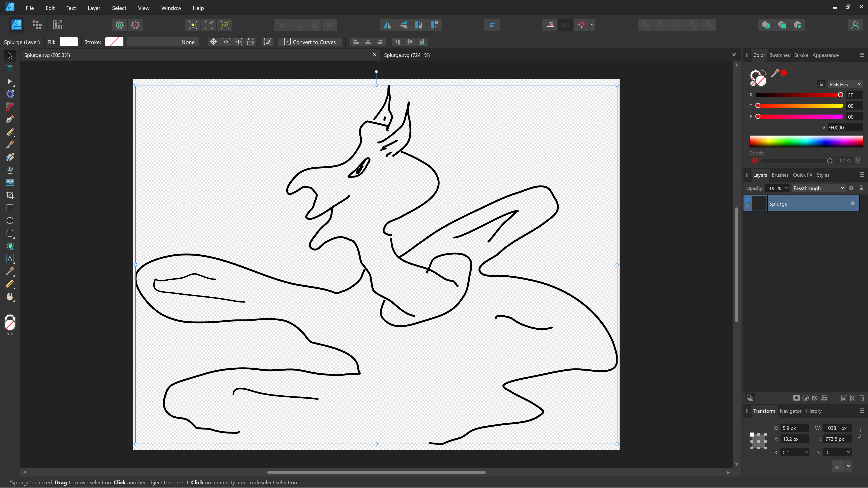Toggle Splurge layer visibility dot

coord(852,203)
